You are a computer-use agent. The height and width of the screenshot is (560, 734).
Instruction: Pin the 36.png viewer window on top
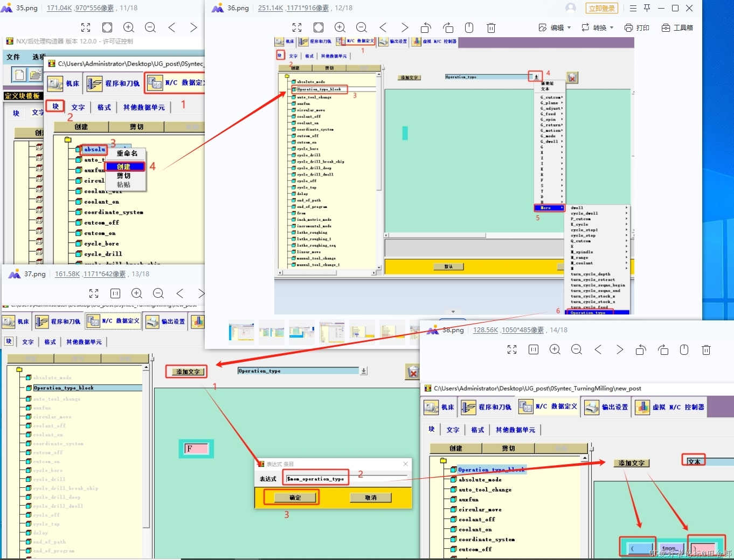coord(647,8)
